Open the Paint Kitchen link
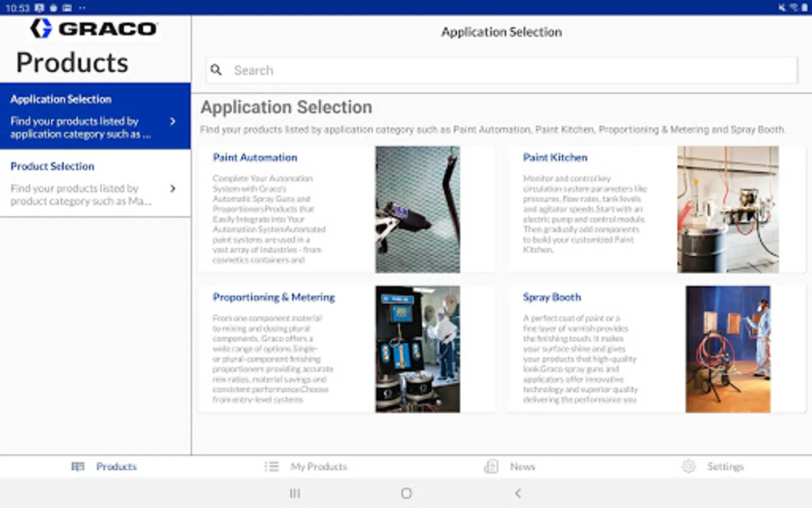This screenshot has height=508, width=812. pos(555,157)
